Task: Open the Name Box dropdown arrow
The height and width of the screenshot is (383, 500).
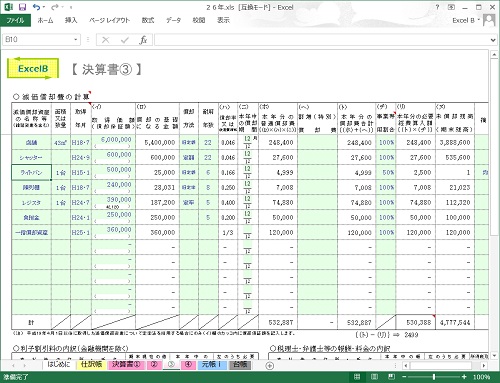Action: pyautogui.click(x=76, y=40)
